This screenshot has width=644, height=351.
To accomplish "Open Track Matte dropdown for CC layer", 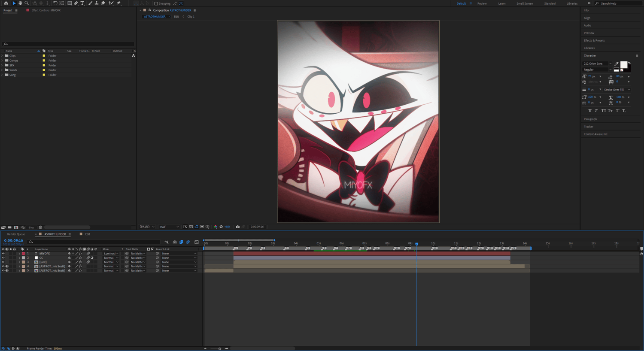I will coord(138,258).
